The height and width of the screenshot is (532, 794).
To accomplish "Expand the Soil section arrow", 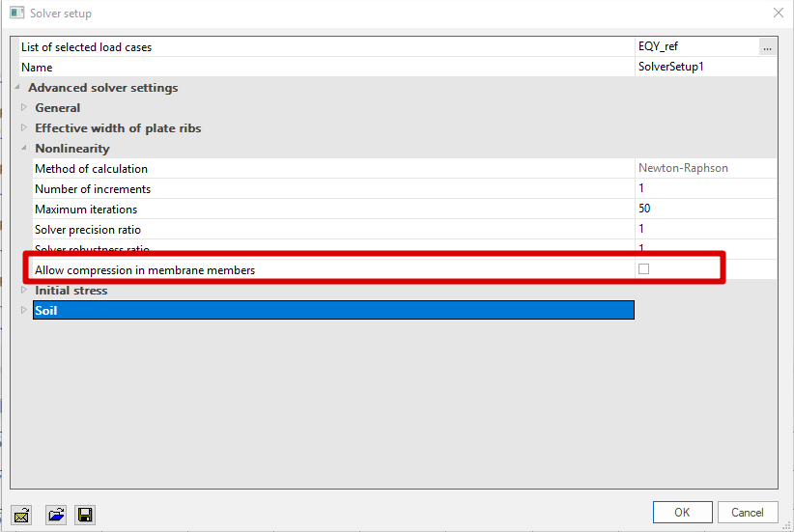I will 25,311.
